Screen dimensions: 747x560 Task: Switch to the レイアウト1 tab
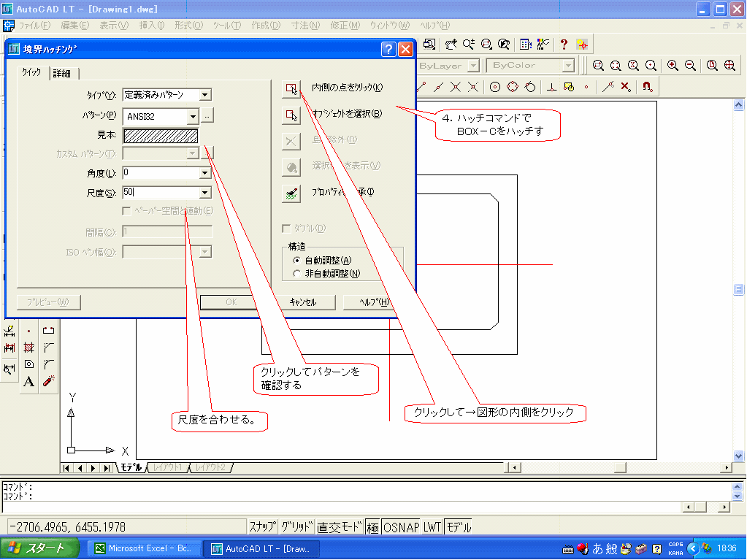pos(166,467)
